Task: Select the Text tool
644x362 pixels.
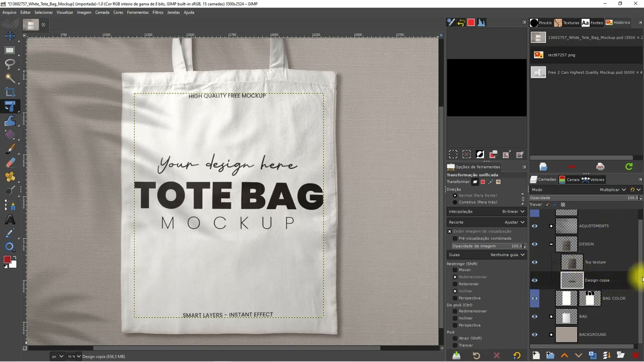Action: (10, 219)
